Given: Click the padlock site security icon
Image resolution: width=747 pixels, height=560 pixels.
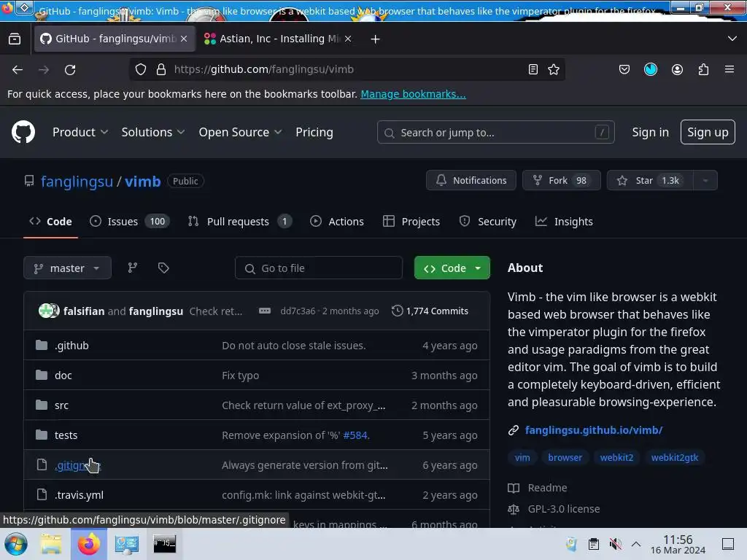Looking at the screenshot, I should 161,69.
